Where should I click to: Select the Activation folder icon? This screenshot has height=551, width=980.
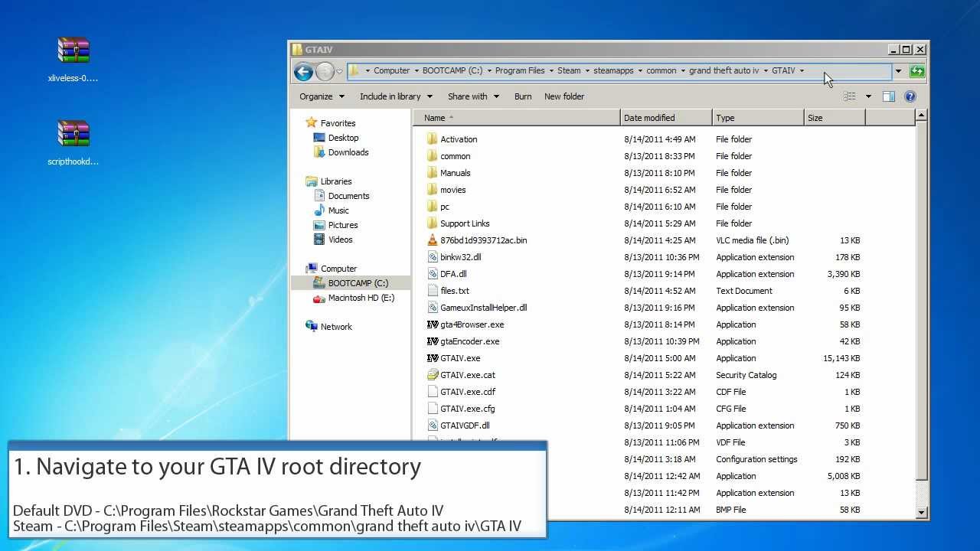(433, 139)
